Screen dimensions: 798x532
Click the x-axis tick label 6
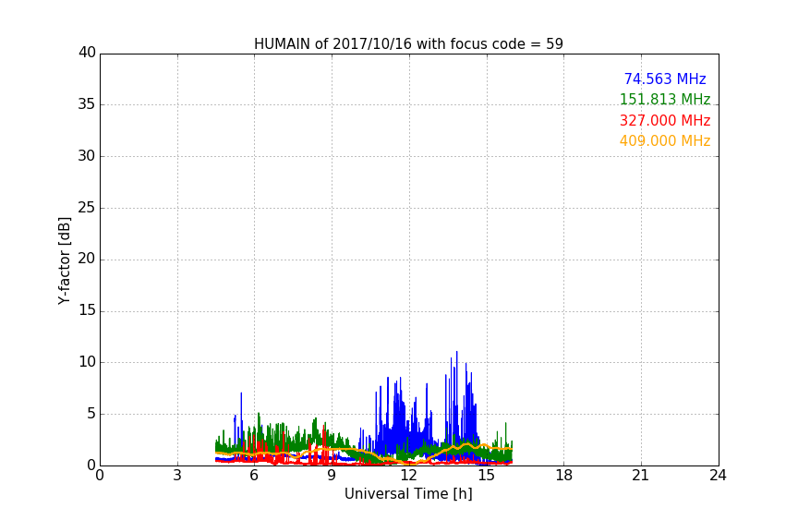254,476
